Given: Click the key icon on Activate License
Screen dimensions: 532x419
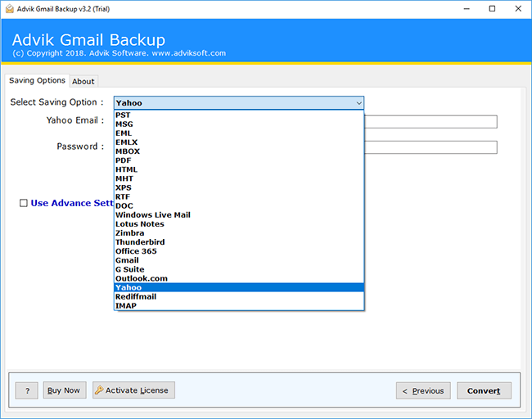Looking at the screenshot, I should [99, 390].
